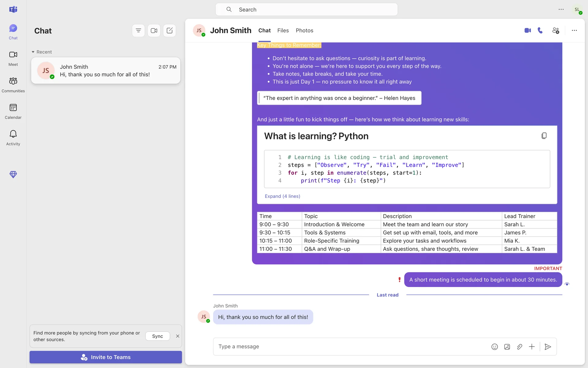
Task: Open the filter chats icon
Action: click(x=138, y=30)
